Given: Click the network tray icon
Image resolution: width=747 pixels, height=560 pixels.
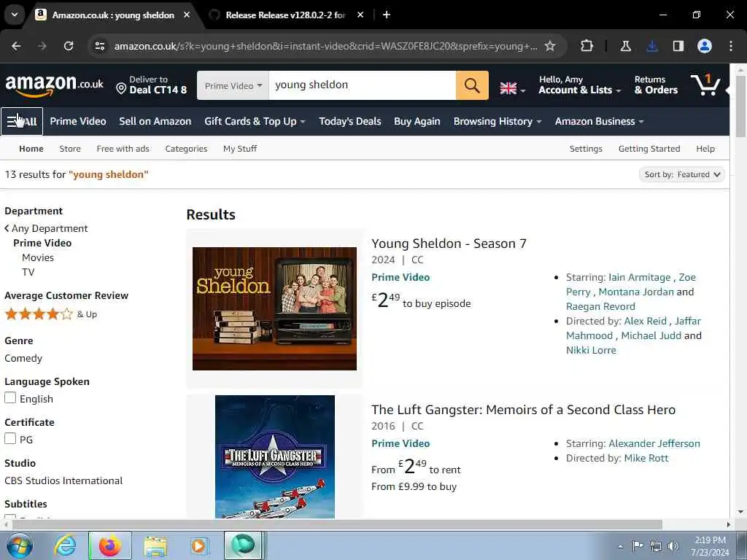Looking at the screenshot, I should tap(656, 545).
